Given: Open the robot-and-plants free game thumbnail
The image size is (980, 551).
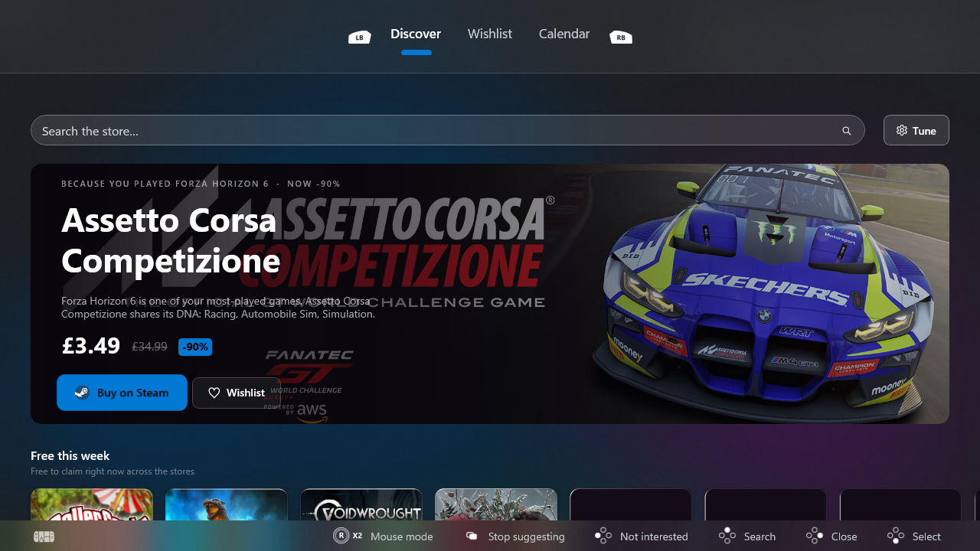Looking at the screenshot, I should point(496,504).
